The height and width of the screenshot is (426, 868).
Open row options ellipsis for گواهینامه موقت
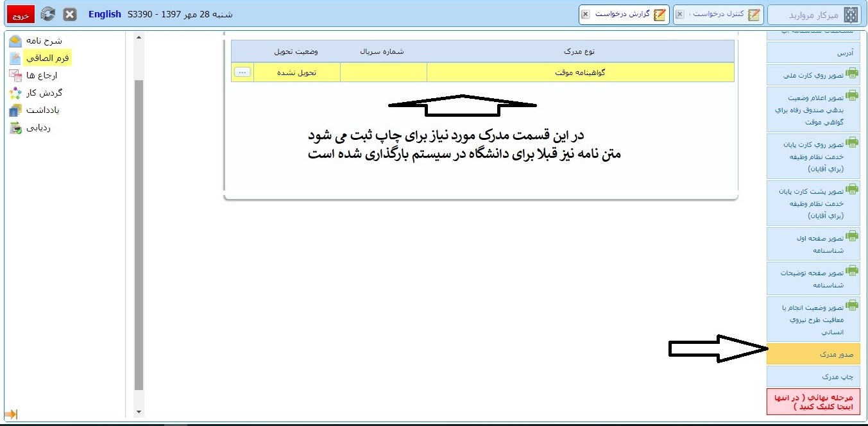(x=243, y=72)
